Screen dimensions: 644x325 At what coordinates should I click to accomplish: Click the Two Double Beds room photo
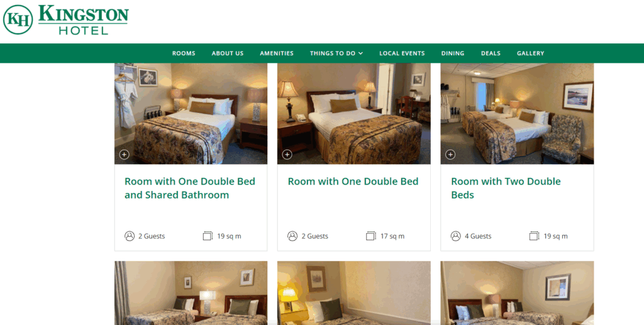517,114
